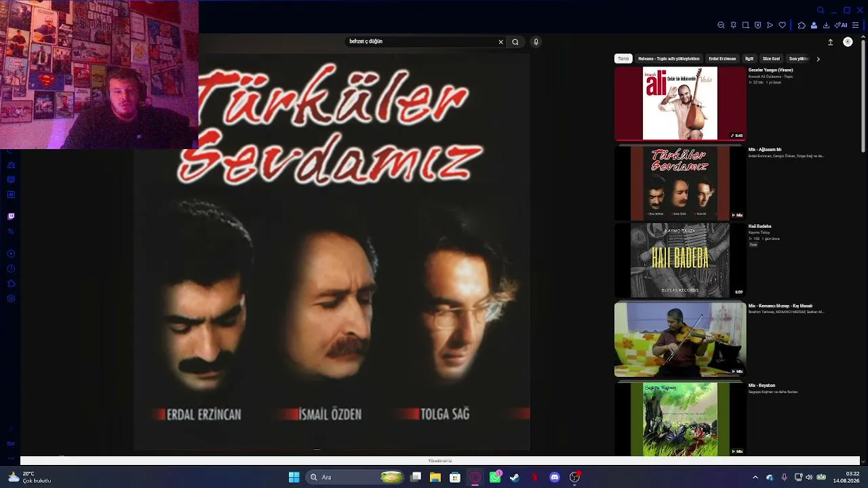Bookmark the page with the heart icon
The height and width of the screenshot is (488, 868).
[782, 25]
